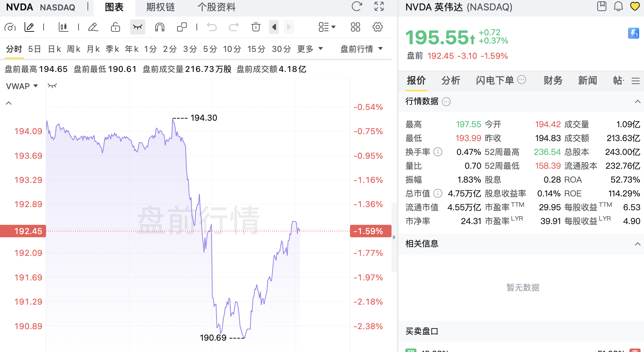The image size is (644, 352).
Task: Select the 月k timeframe
Action: (93, 49)
